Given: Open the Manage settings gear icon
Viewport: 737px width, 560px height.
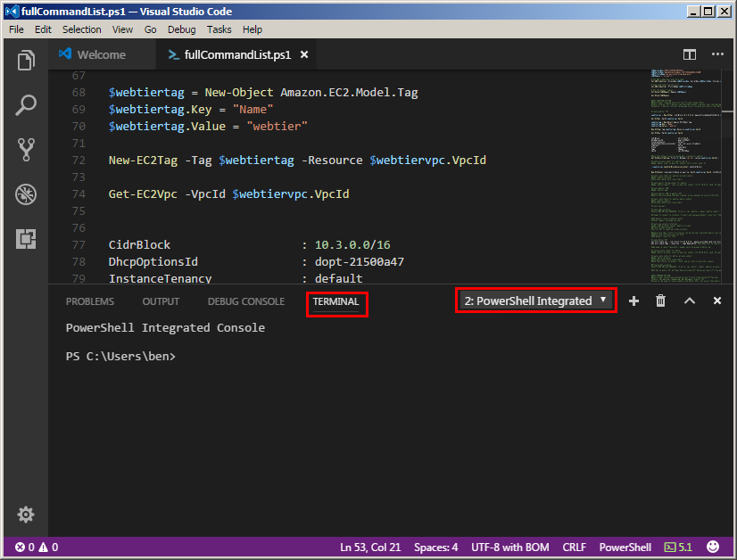Looking at the screenshot, I should (26, 515).
